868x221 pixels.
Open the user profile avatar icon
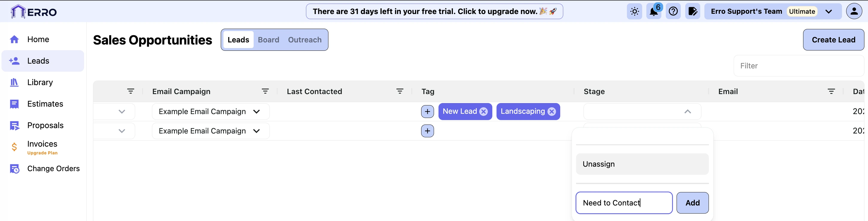click(854, 12)
